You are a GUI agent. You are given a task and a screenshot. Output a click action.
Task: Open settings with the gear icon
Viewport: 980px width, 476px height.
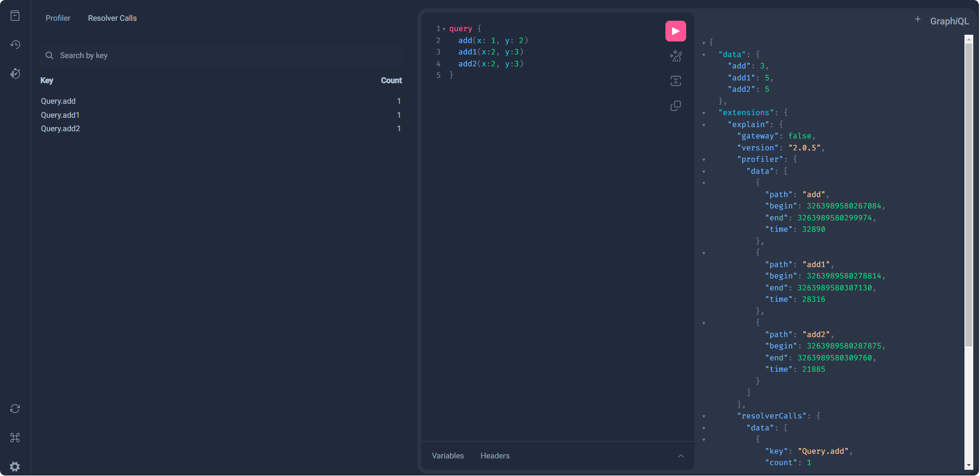tap(15, 467)
